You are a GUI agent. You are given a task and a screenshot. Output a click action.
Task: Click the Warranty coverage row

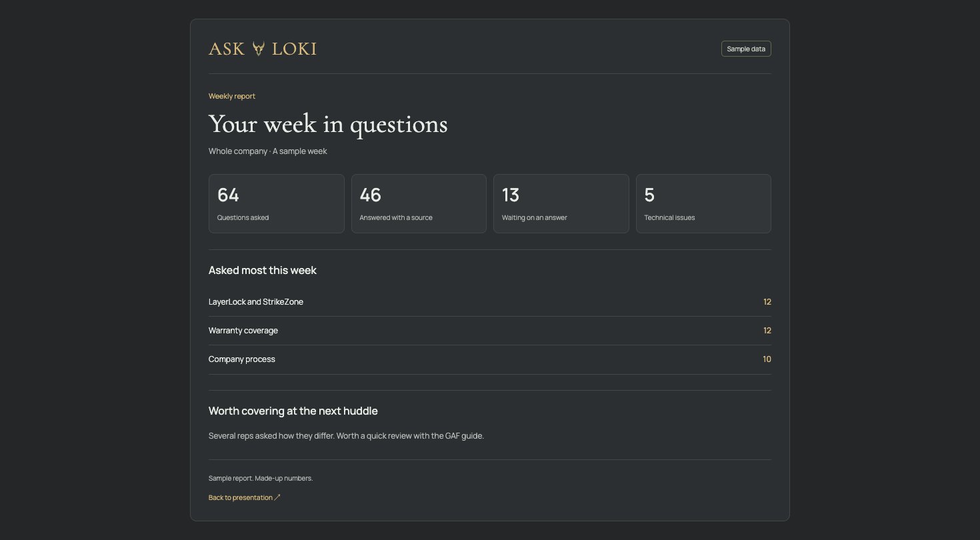[490, 331]
